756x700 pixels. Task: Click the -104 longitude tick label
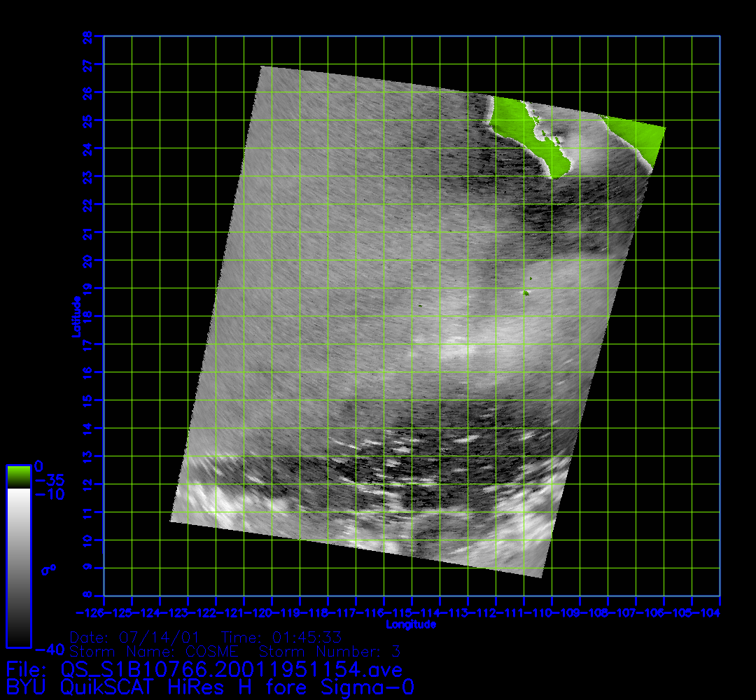coord(712,613)
